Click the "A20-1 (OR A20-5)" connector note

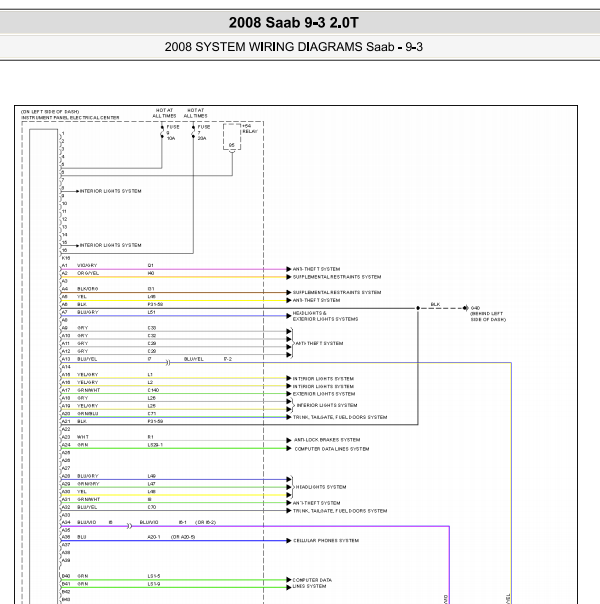171,537
